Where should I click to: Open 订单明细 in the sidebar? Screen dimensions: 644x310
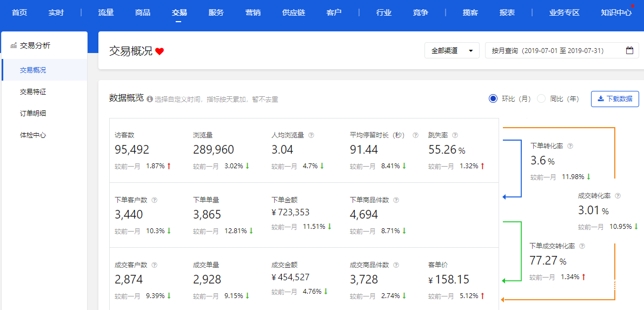(x=33, y=114)
